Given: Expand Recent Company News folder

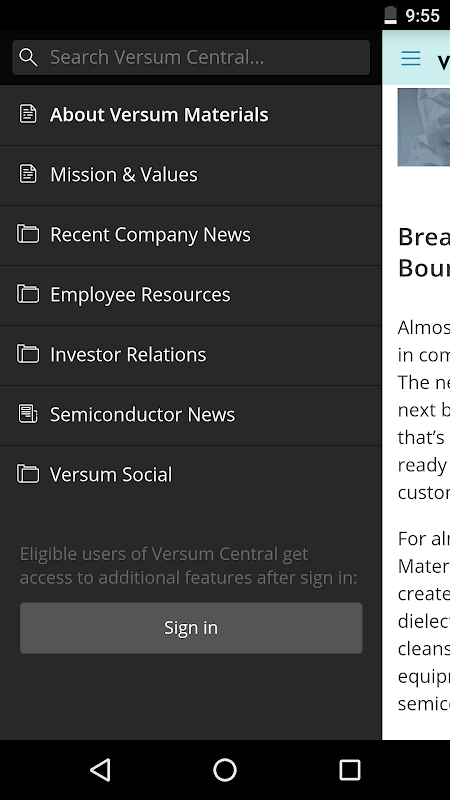Looking at the screenshot, I should pyautogui.click(x=190, y=235).
